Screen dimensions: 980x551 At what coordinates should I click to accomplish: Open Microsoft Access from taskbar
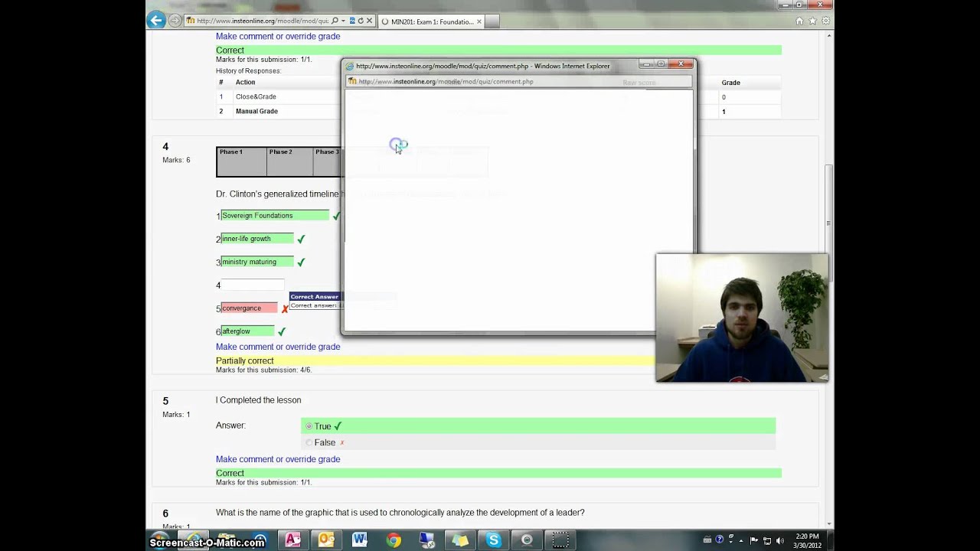[293, 540]
